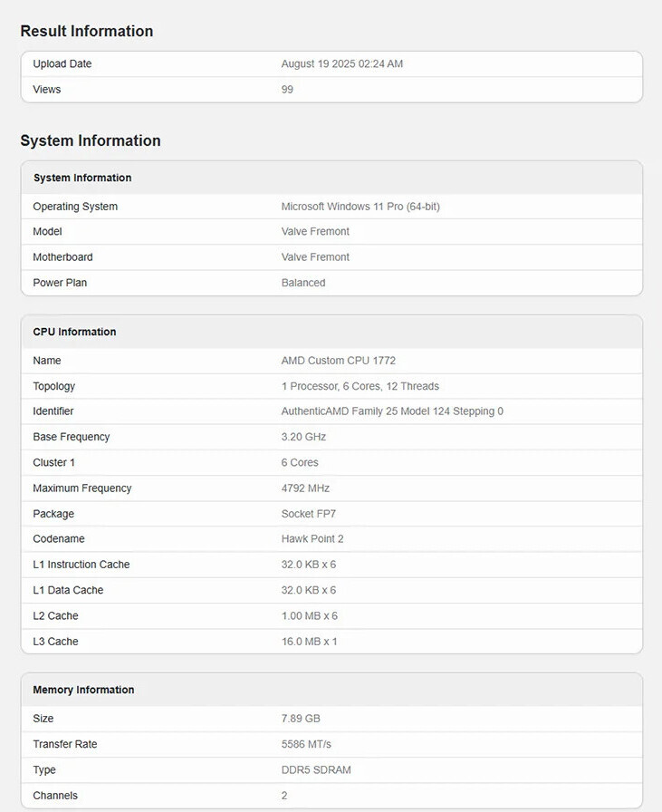Click the Motherboard row label

click(x=62, y=257)
